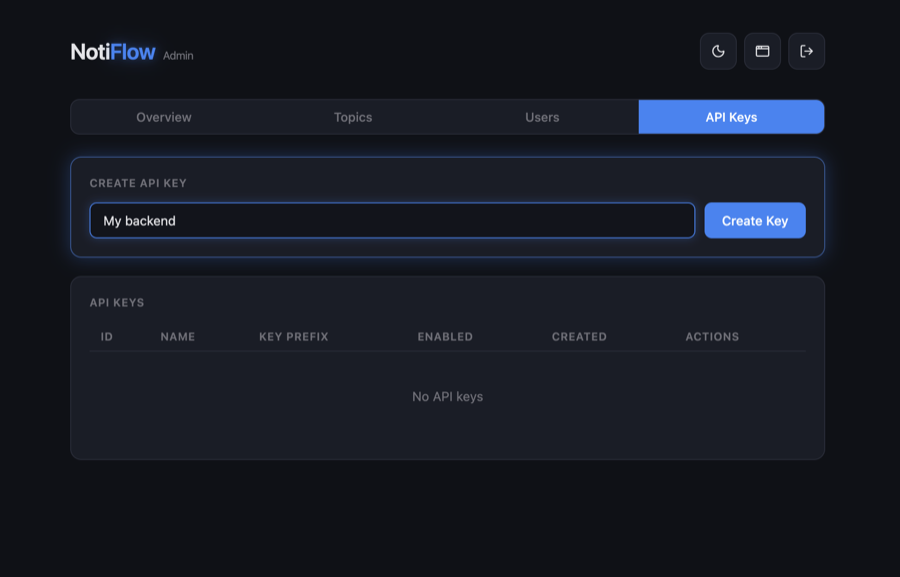Open the window layout icon in the header
The height and width of the screenshot is (577, 900).
coord(762,51)
